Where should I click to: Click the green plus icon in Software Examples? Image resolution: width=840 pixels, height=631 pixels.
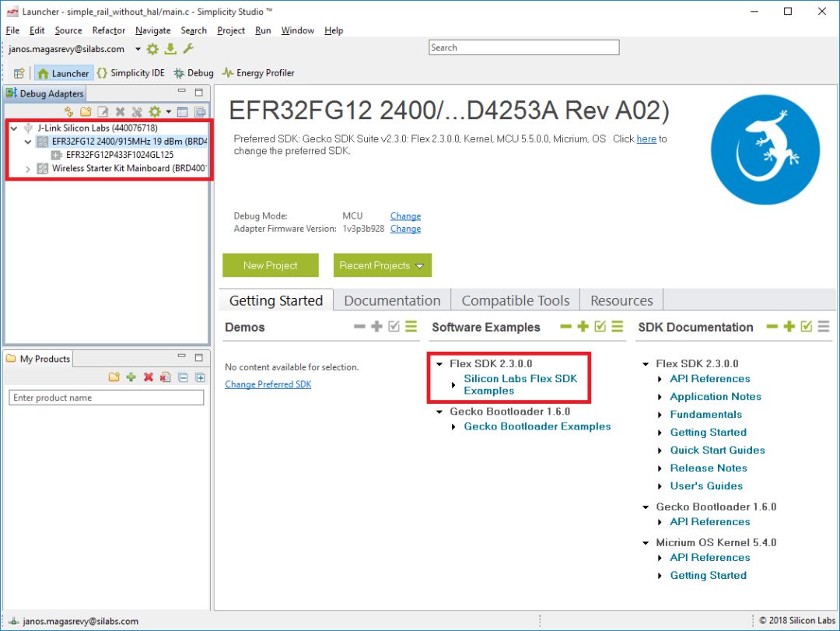[583, 327]
